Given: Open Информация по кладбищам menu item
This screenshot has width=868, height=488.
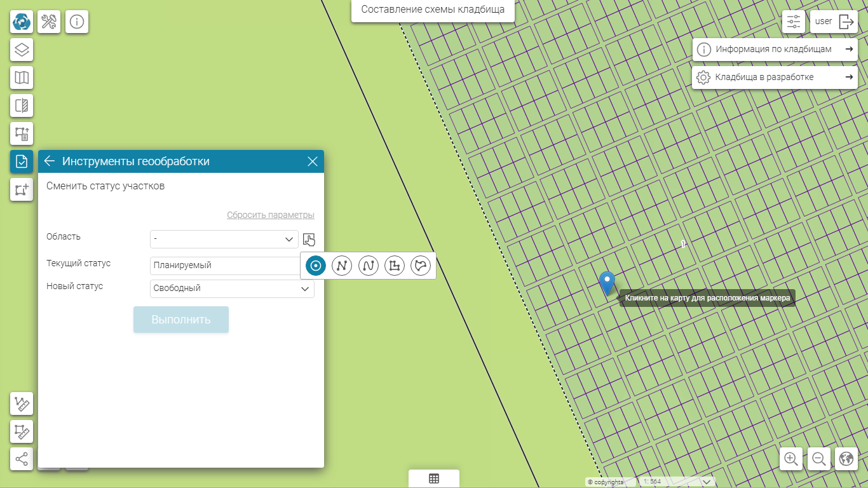Looking at the screenshot, I should (x=775, y=49).
